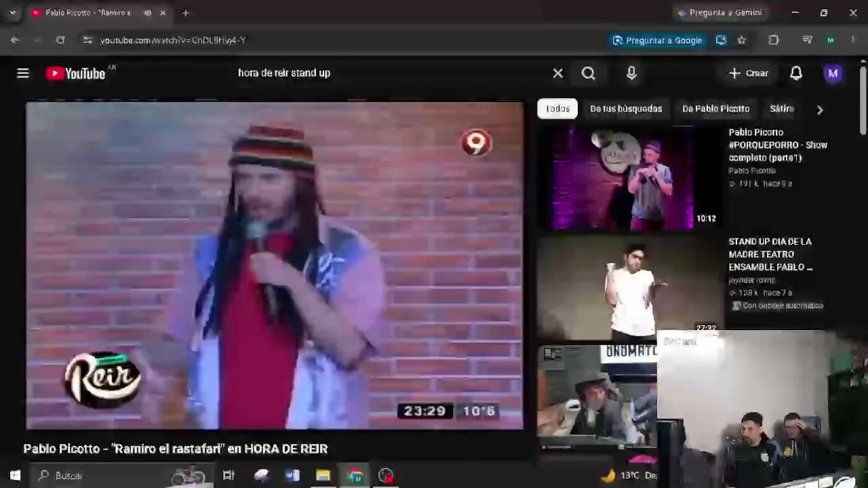
Task: Open Word from the taskbar
Action: (292, 476)
